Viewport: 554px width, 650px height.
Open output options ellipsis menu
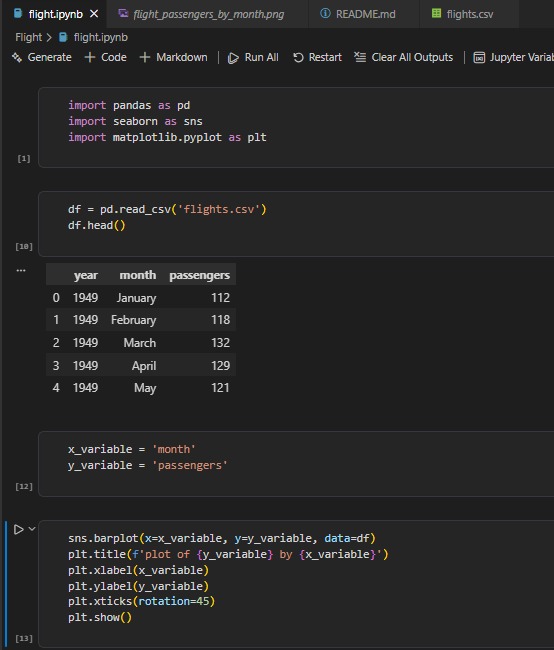[21, 270]
